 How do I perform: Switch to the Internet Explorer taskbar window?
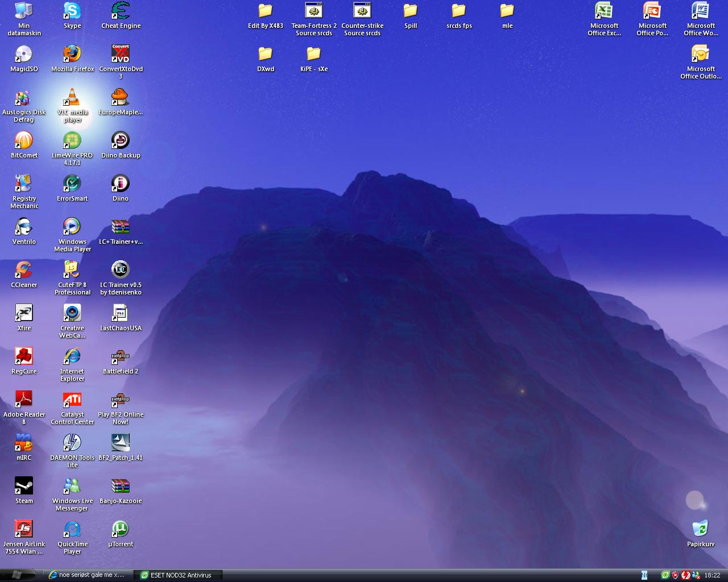pyautogui.click(x=88, y=575)
